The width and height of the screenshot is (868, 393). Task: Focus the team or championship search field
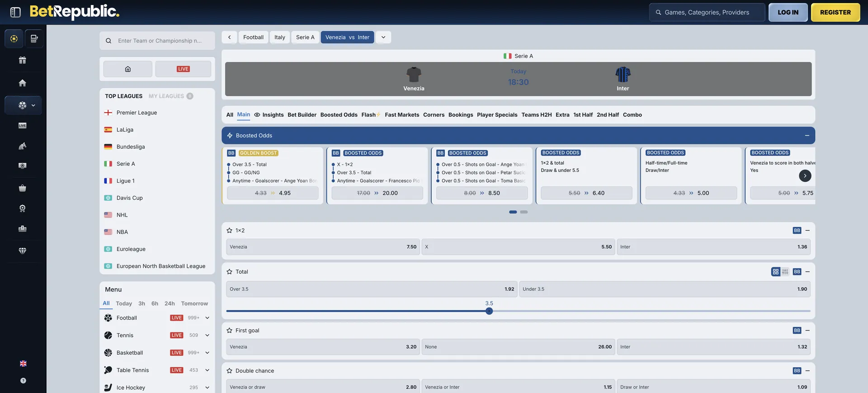(x=157, y=41)
